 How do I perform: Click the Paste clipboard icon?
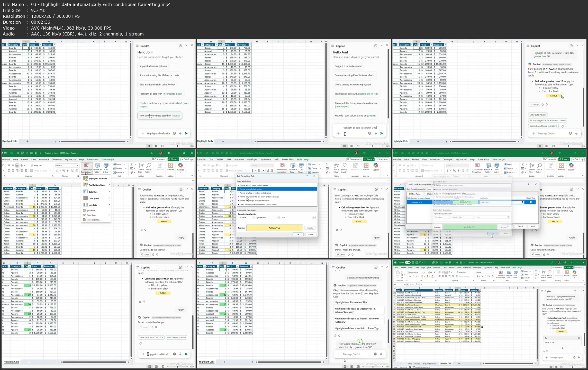point(397,273)
